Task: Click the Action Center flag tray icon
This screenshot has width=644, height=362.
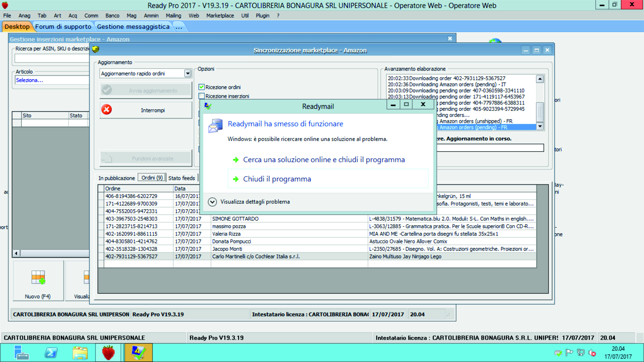Action: point(569,353)
